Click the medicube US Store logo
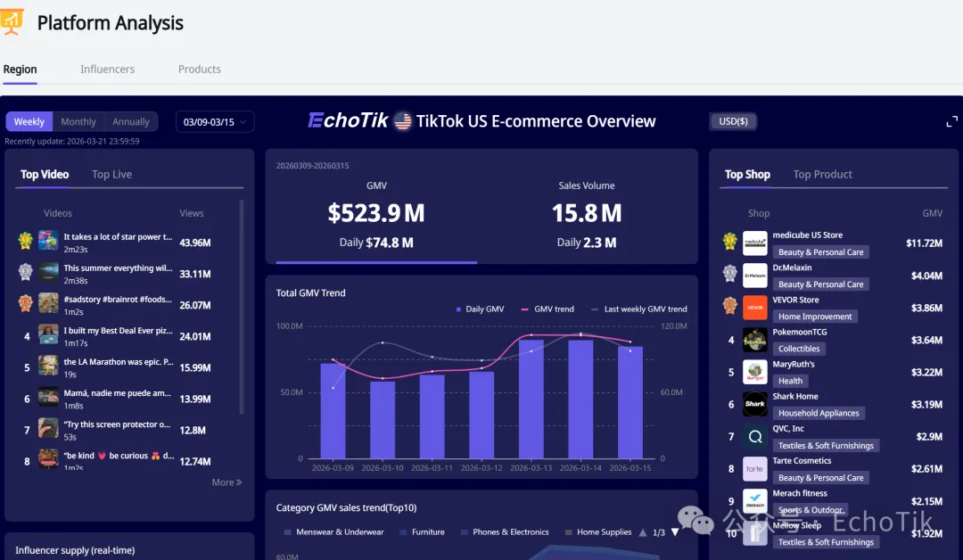Screen dimensions: 963x560 click(x=755, y=243)
